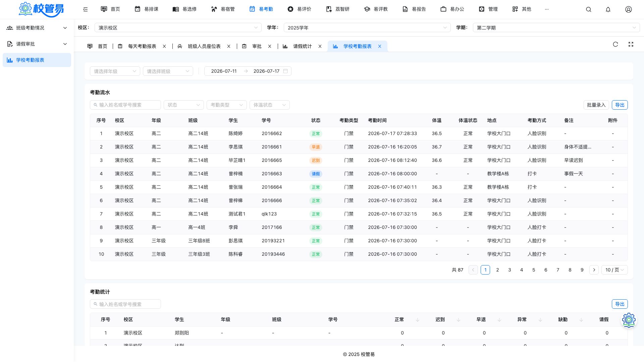This screenshot has height=362, width=644.
Task: Expand 班级考勤情况 sidebar group
Action: 37,28
